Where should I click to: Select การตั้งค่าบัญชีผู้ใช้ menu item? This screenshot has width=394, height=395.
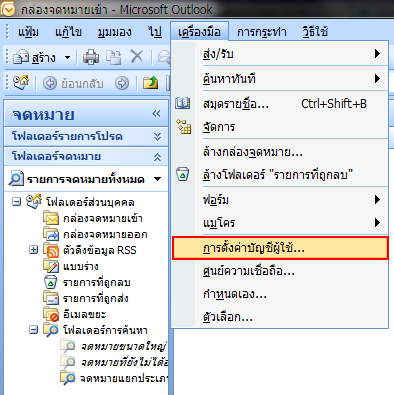[x=280, y=248]
